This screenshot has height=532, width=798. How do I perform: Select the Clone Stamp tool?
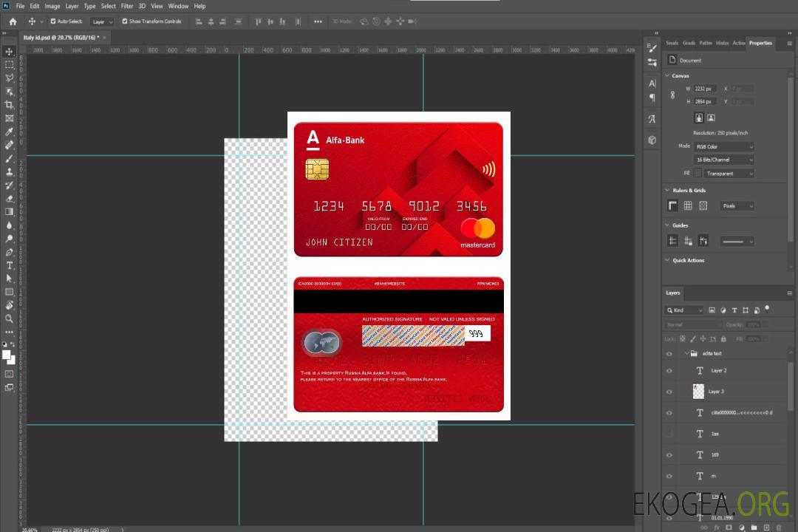click(9, 172)
